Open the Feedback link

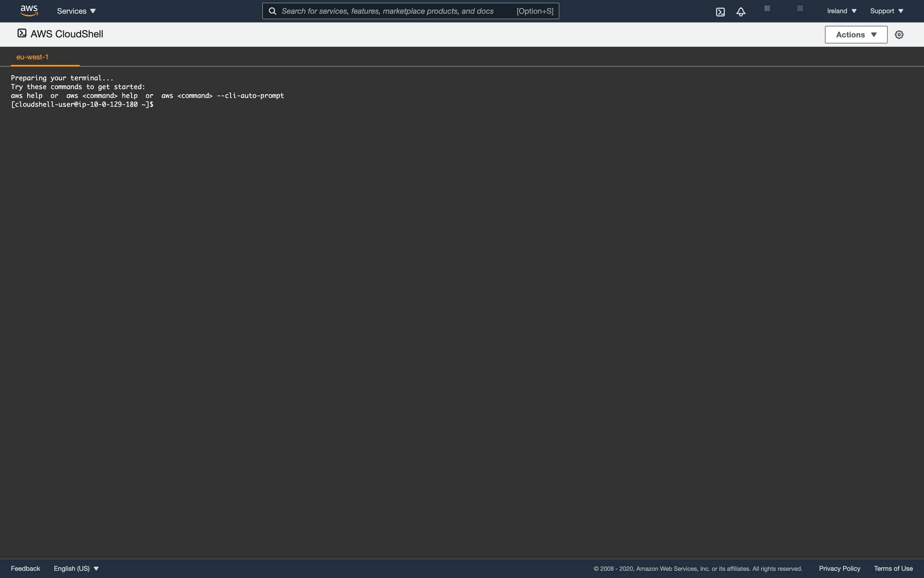click(x=25, y=568)
